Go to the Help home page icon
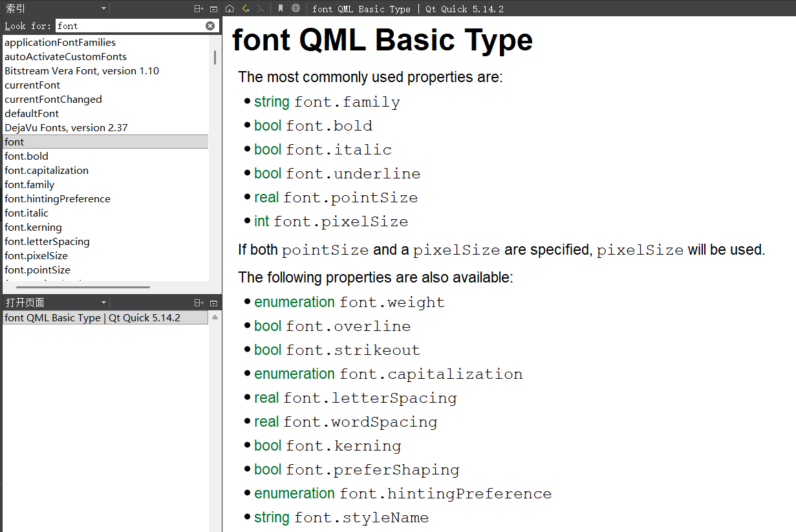Screen dimensions: 796x532 [230, 8]
